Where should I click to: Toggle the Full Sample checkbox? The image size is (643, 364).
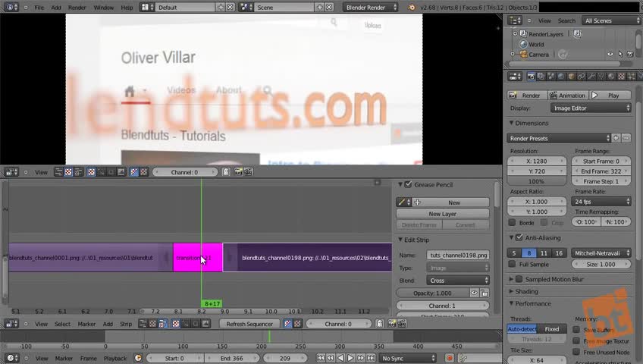(512, 265)
